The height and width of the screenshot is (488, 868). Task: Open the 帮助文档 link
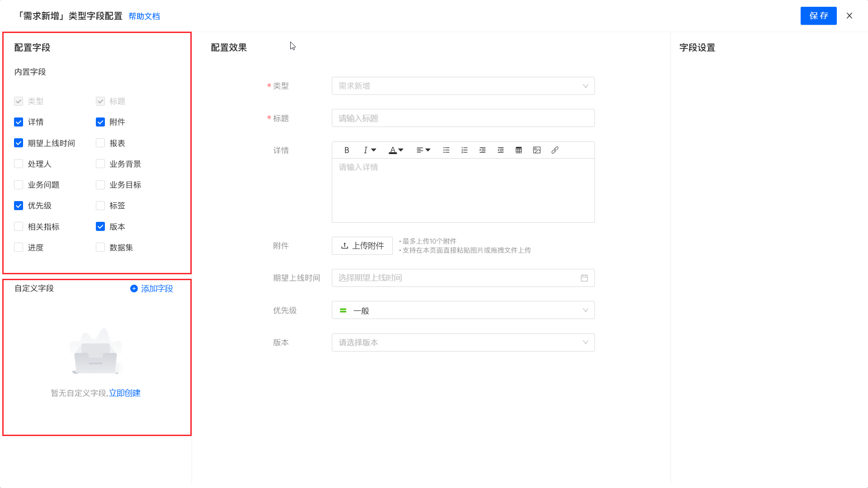click(x=144, y=16)
